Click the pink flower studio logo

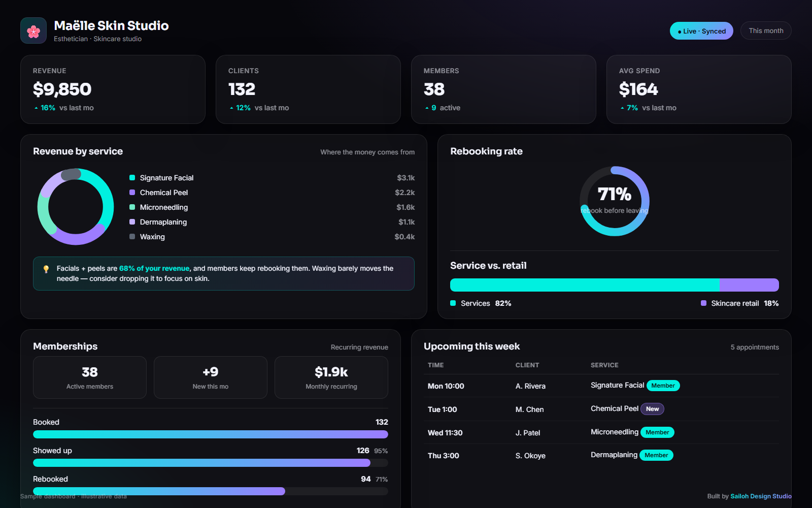(x=33, y=30)
